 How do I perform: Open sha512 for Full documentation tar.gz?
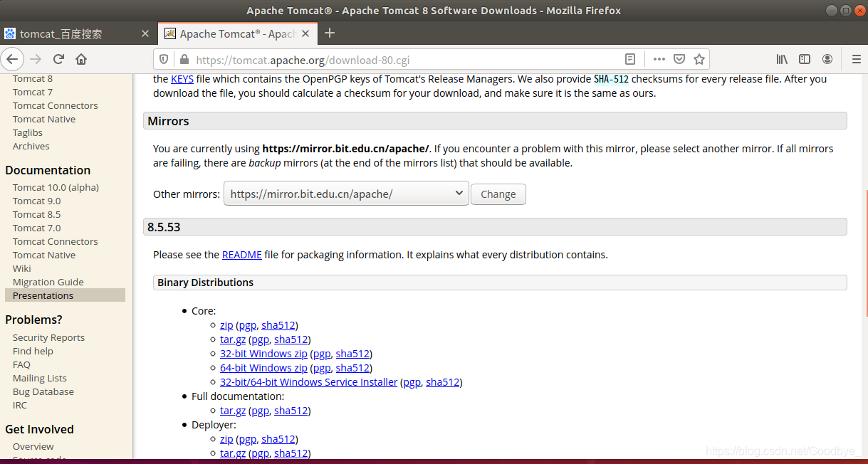(x=291, y=411)
